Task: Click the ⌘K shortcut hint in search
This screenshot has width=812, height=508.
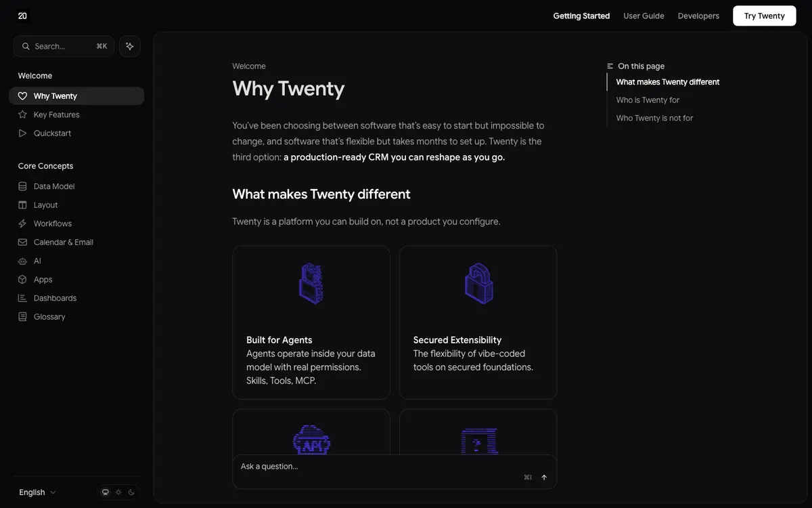Action: tap(101, 46)
